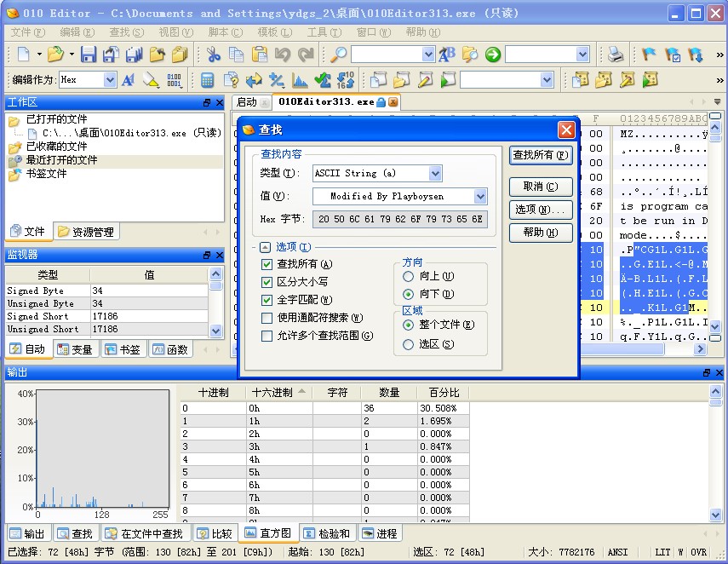Click the 十六进制 column header
728x564 pixels.
click(x=278, y=393)
